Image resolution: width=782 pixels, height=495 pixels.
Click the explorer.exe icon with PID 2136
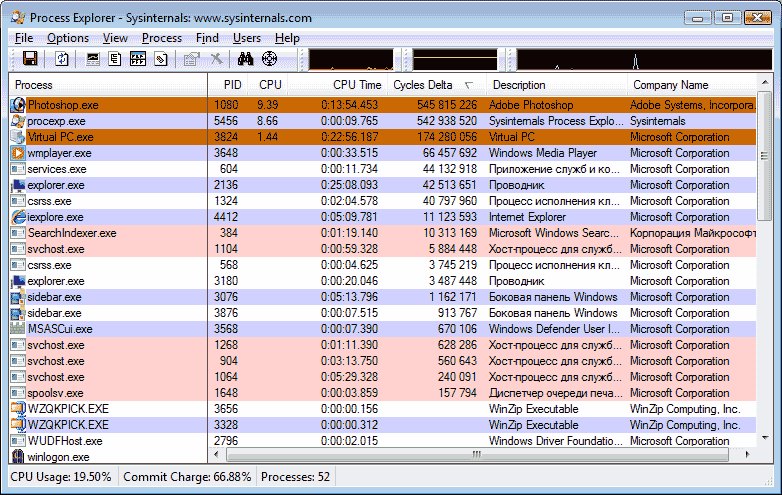tap(18, 185)
